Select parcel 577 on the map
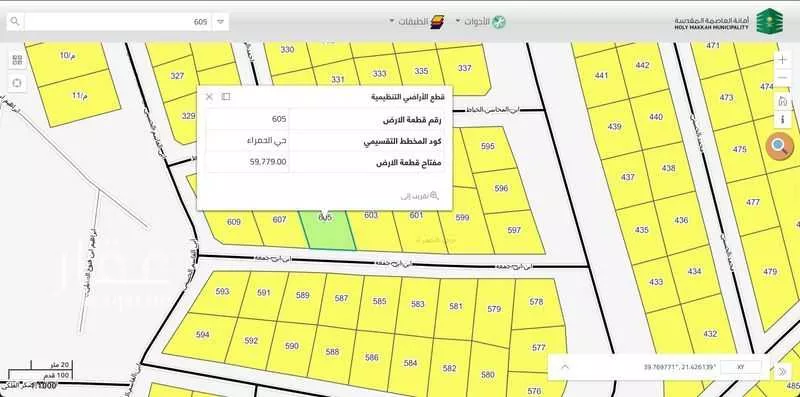The width and height of the screenshot is (800, 397). 539,348
